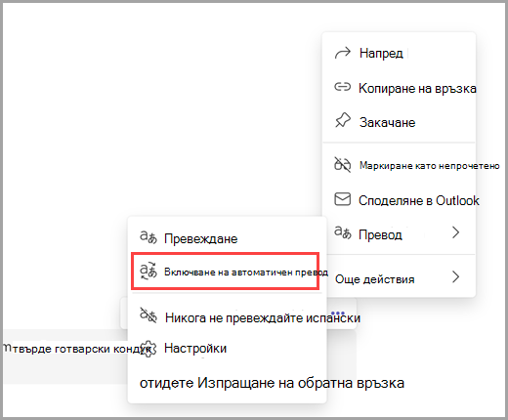Expand the Още действия chevron

tap(456, 277)
